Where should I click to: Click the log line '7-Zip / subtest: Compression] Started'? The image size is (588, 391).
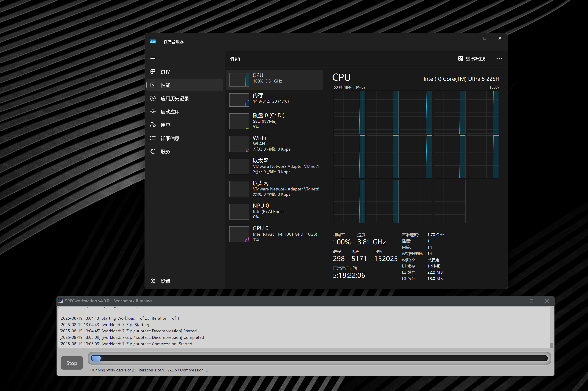click(x=126, y=344)
